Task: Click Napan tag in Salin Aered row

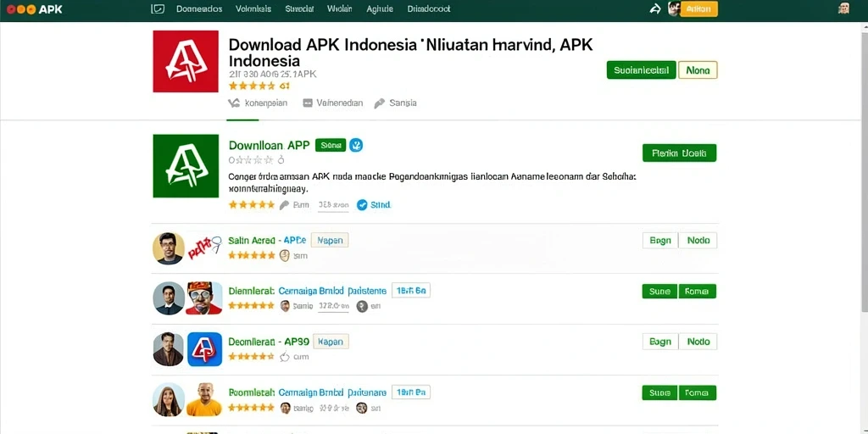Action: point(330,240)
